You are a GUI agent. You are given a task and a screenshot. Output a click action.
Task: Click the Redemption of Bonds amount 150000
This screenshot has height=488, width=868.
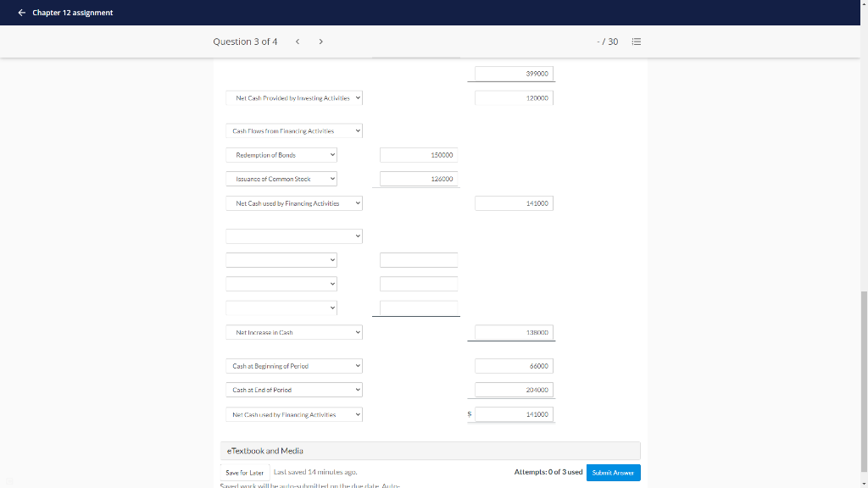[419, 155]
